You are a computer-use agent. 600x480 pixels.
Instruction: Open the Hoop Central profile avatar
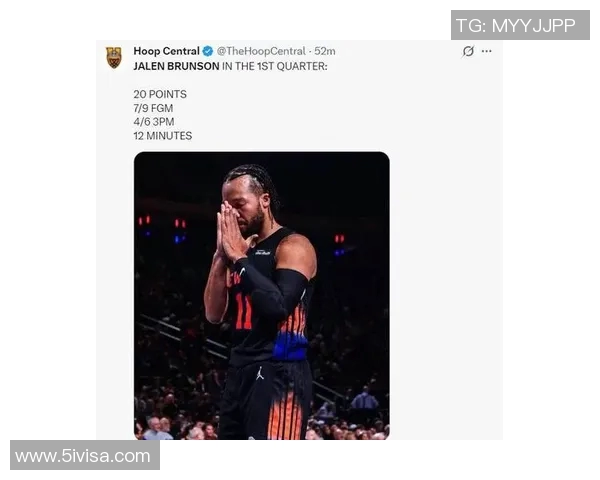click(114, 57)
